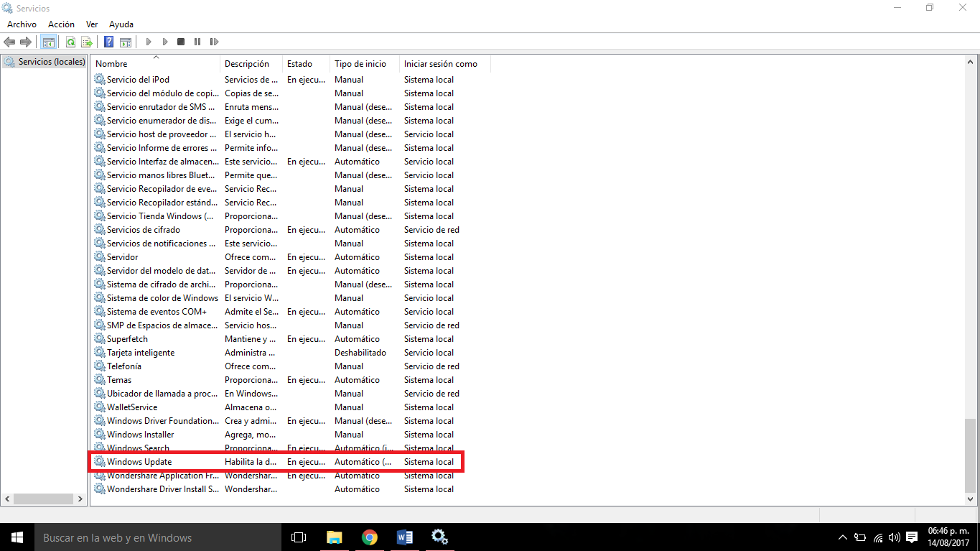Click the gear icon beside Temas

pos(100,380)
